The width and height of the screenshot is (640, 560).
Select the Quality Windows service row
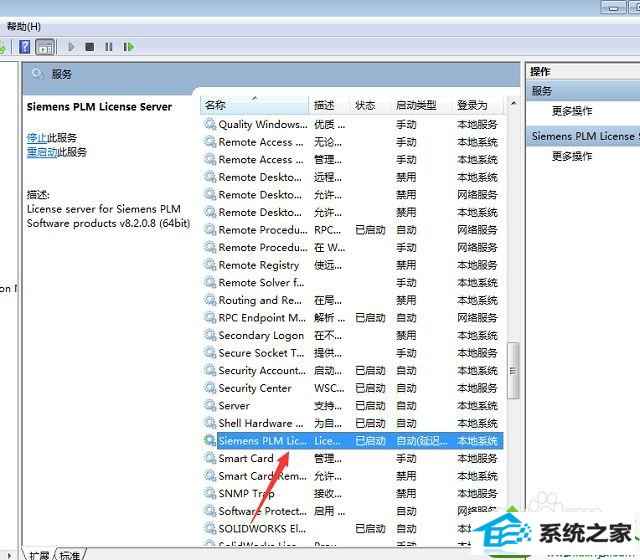[353, 124]
